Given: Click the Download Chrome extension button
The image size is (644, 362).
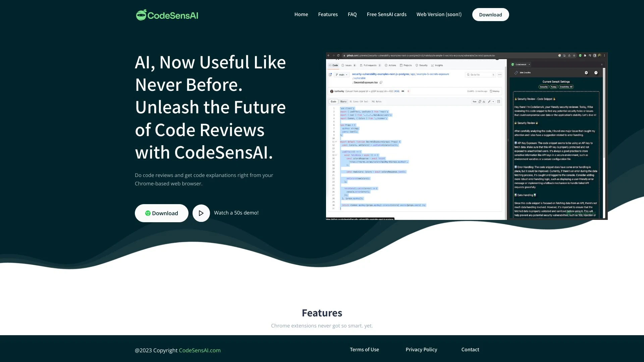Looking at the screenshot, I should (x=161, y=213).
